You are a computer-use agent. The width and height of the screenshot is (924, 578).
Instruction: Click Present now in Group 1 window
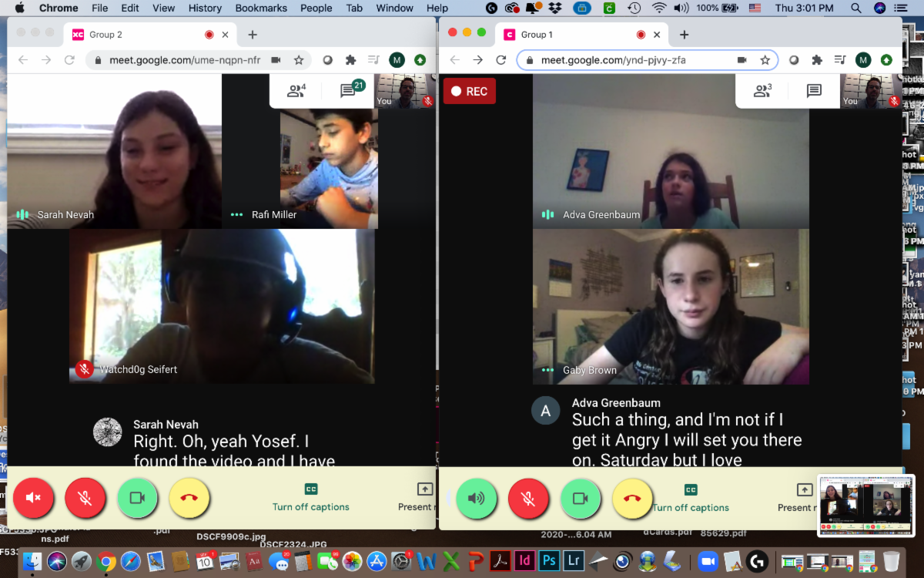click(796, 498)
